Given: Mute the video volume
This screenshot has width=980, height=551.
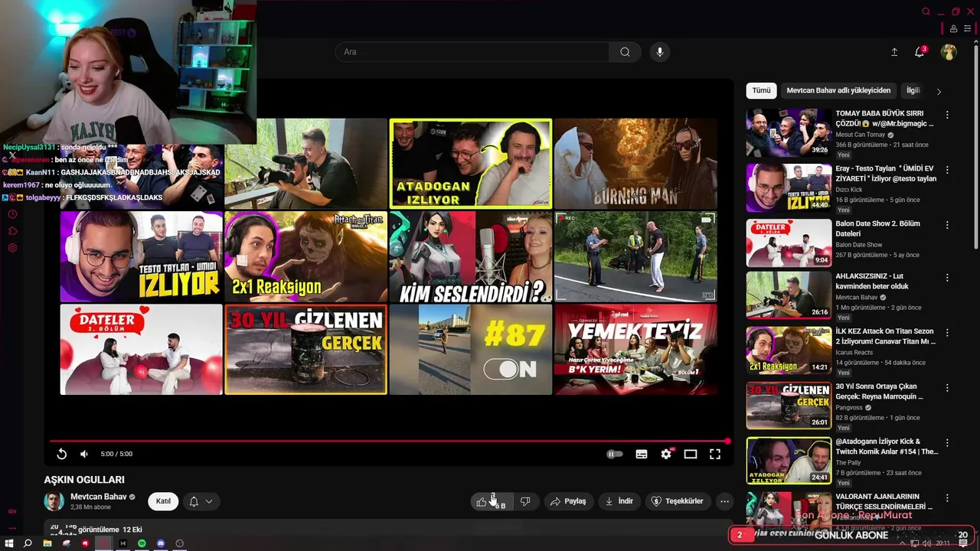Looking at the screenshot, I should (84, 454).
